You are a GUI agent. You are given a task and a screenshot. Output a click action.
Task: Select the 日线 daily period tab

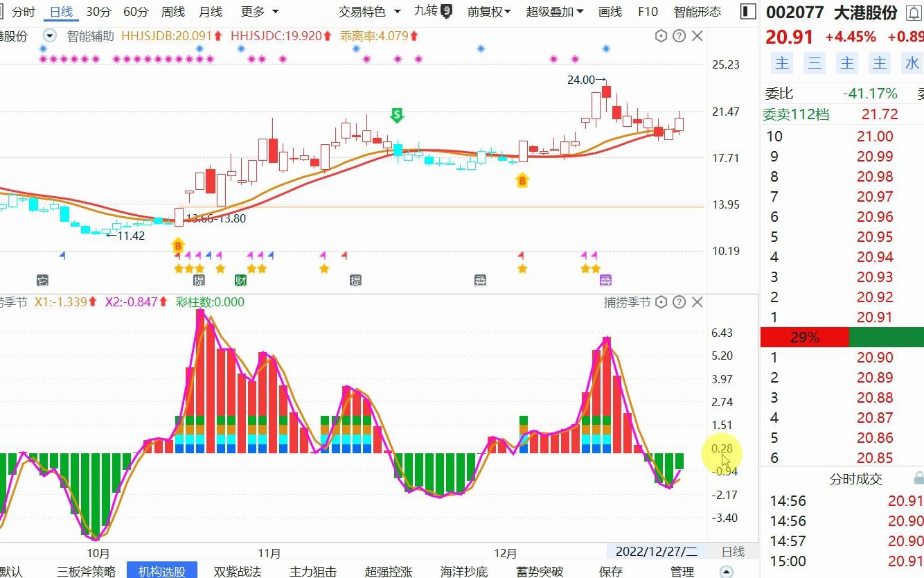pyautogui.click(x=61, y=12)
